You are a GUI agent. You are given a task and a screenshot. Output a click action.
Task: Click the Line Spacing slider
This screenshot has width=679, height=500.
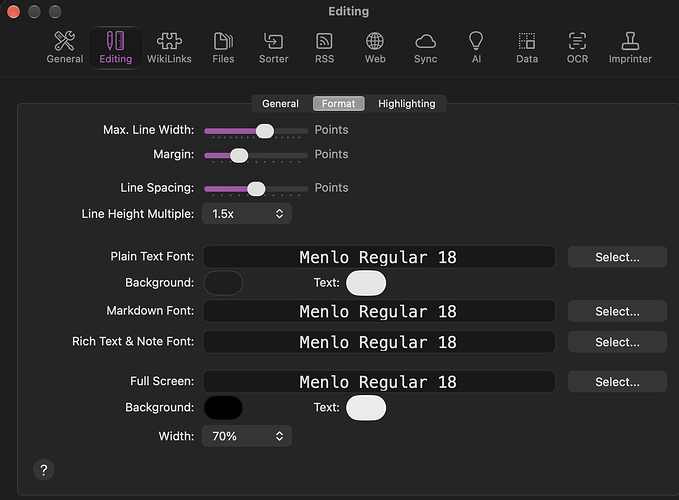256,189
